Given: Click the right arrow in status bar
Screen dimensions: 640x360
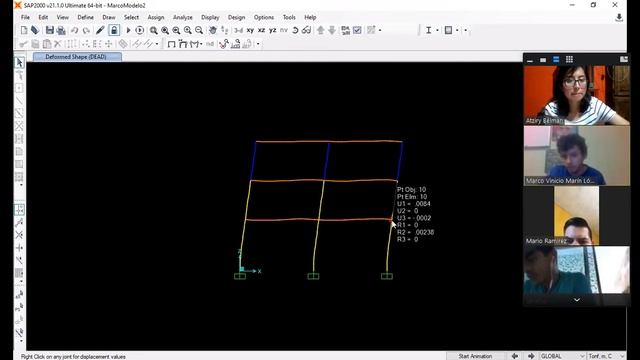Looking at the screenshot, I should (x=531, y=356).
